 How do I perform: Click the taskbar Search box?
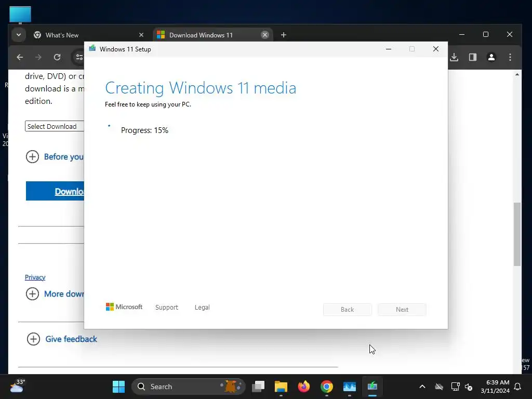188,387
